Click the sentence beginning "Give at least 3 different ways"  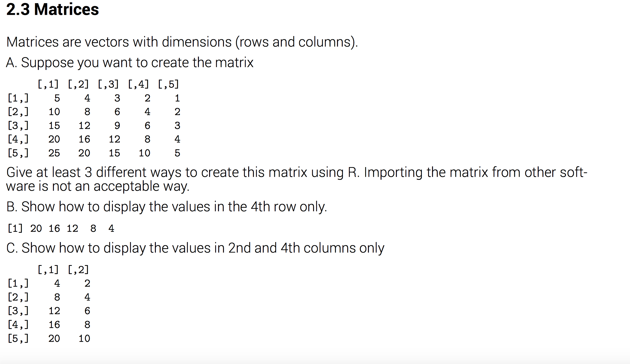(175, 172)
